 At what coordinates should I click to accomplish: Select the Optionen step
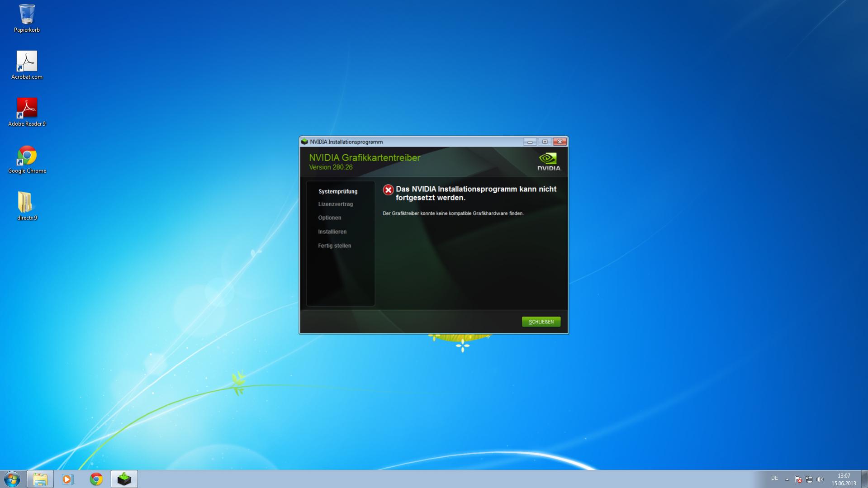click(329, 218)
